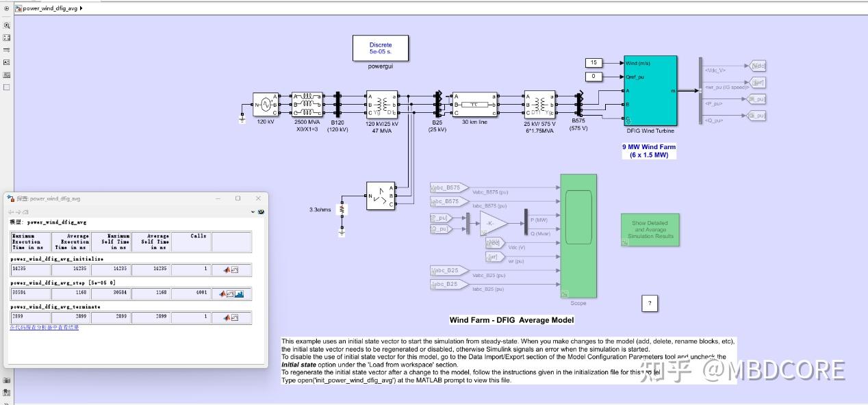The width and height of the screenshot is (868, 405).
Task: Select the Fit to View palette icon
Action: [x=7, y=38]
